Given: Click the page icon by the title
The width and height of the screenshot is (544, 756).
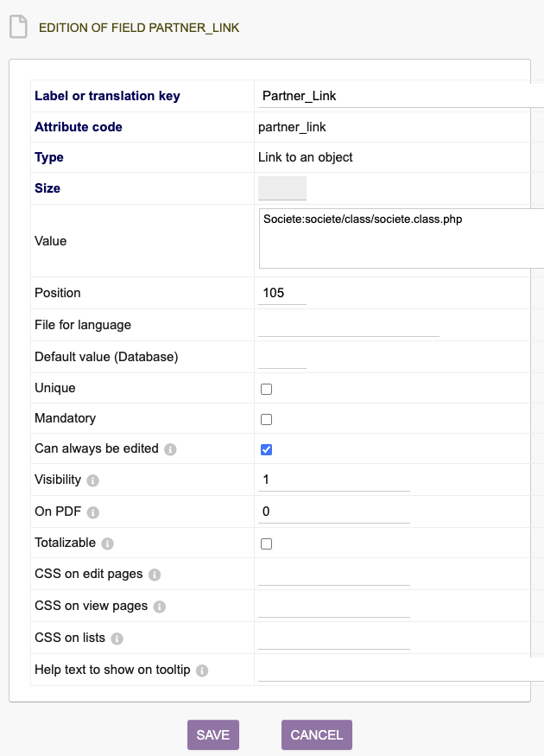Looking at the screenshot, I should click(x=18, y=27).
